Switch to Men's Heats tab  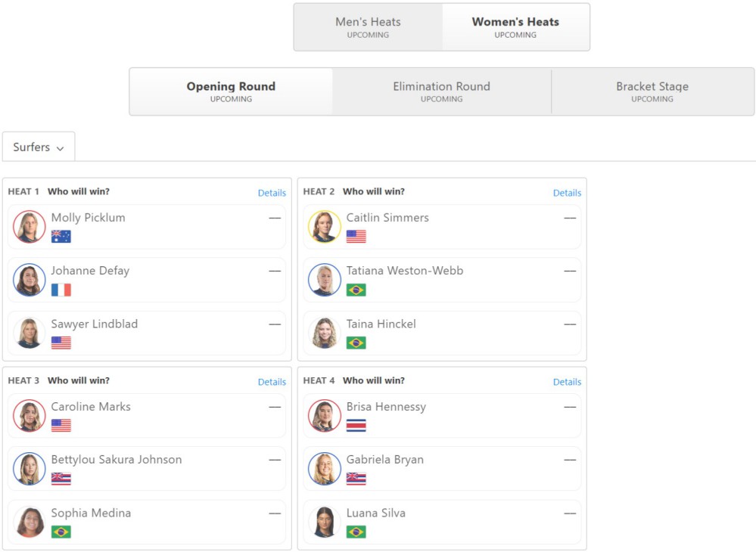(x=369, y=27)
